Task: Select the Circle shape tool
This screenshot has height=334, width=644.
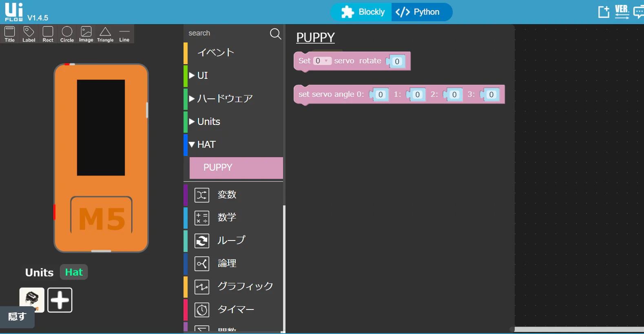Action: click(67, 34)
